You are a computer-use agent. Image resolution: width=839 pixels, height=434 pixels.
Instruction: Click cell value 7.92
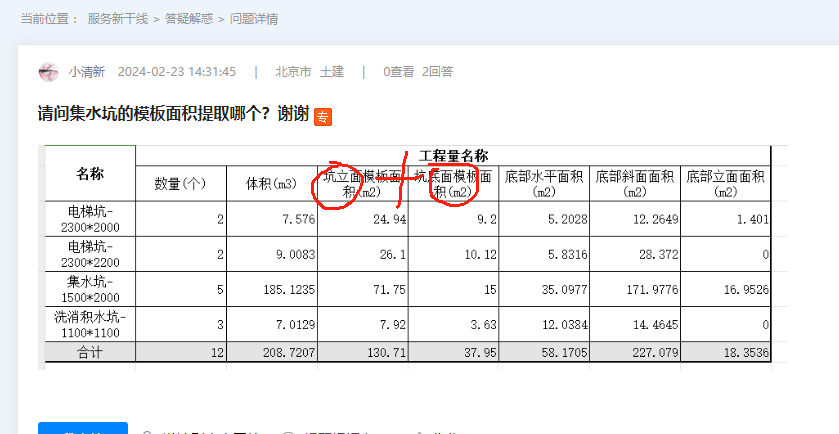point(363,324)
